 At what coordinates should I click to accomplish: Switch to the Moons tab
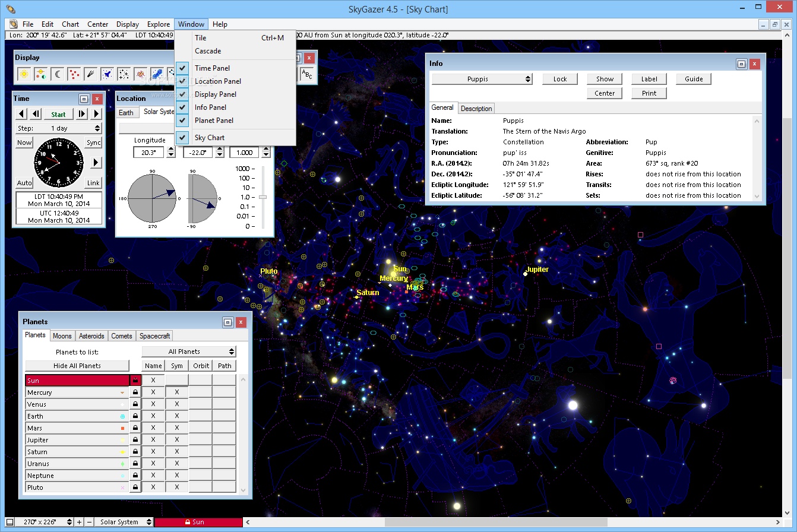(x=62, y=336)
